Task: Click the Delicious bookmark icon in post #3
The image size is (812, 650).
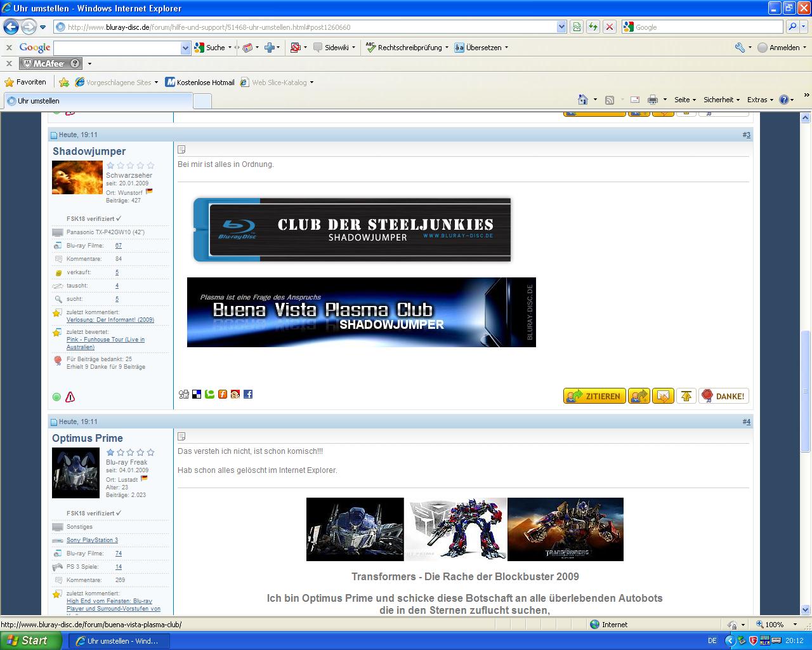Action: point(197,394)
